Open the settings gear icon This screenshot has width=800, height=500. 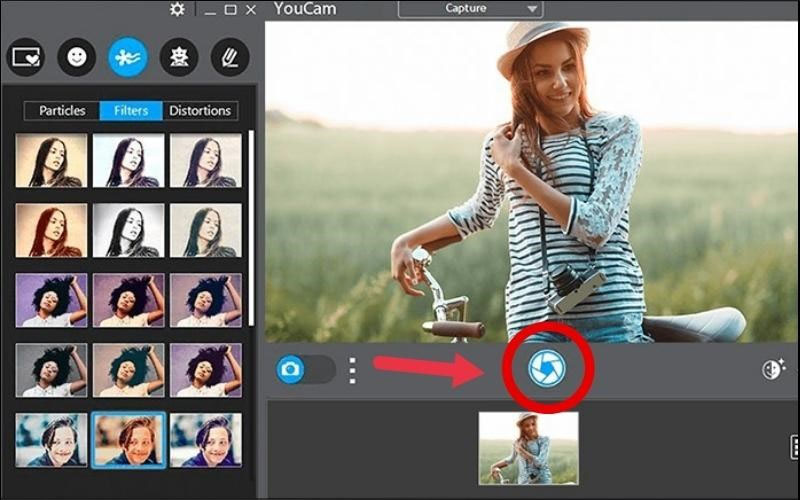click(177, 10)
